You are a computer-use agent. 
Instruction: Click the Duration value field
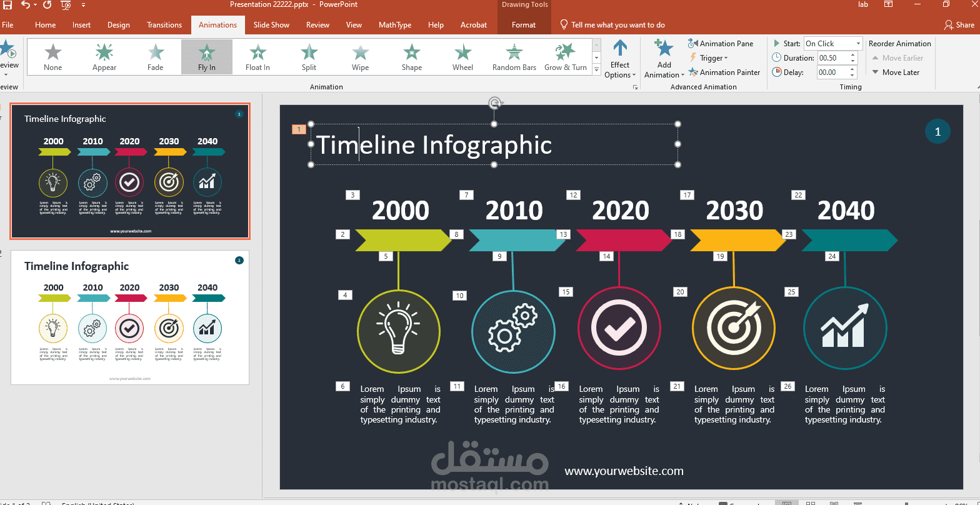click(832, 58)
